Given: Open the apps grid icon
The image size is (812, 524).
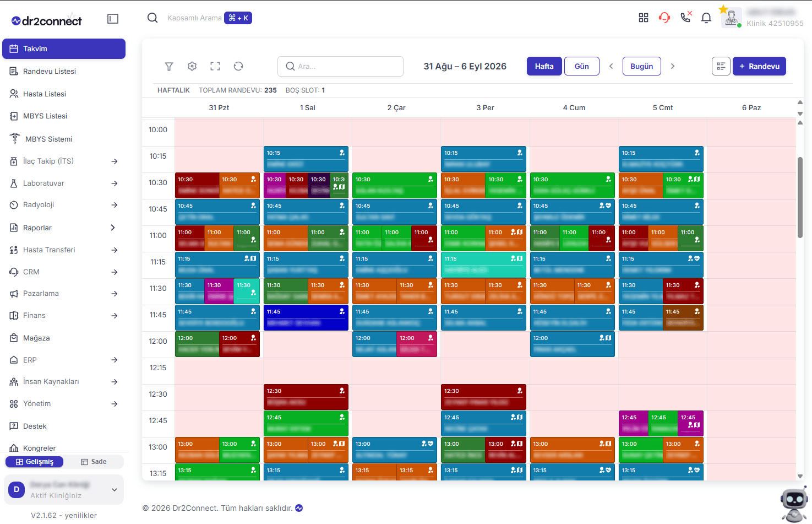Looking at the screenshot, I should [644, 18].
